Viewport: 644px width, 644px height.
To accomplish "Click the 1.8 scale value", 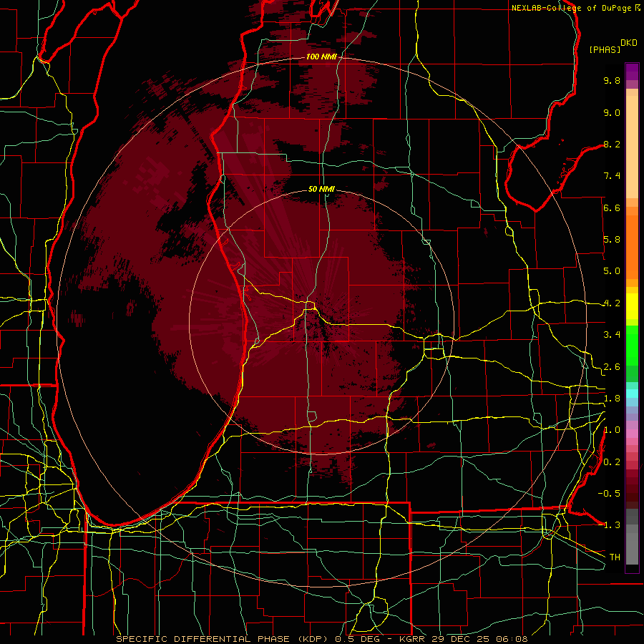I will 612,399.
